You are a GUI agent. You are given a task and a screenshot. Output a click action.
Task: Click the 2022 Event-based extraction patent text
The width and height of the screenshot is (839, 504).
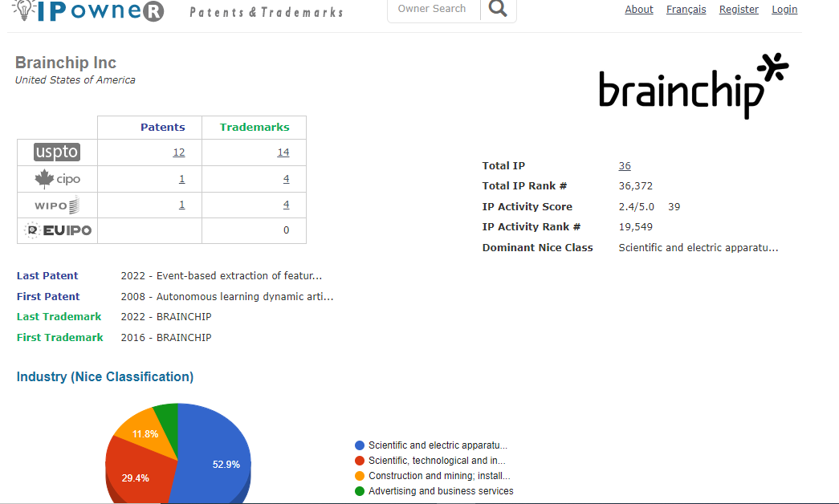pyautogui.click(x=222, y=275)
